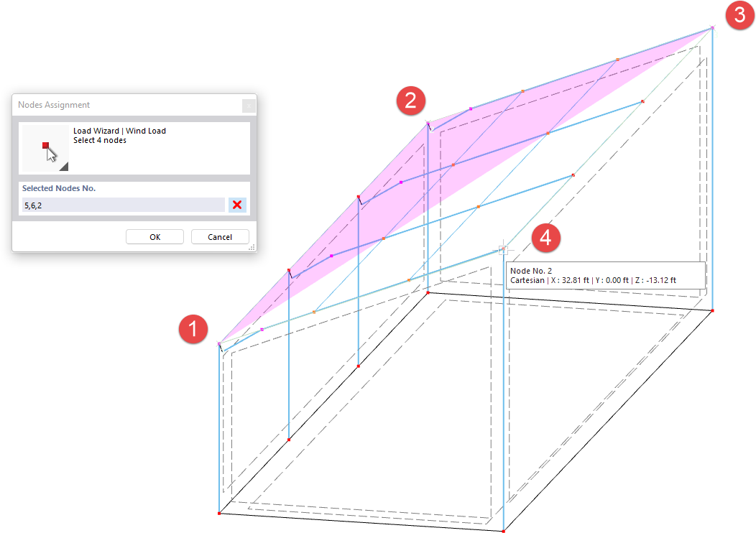The height and width of the screenshot is (533, 756).
Task: Expand the picker icon's corner disclosure triangle
Action: [63, 167]
